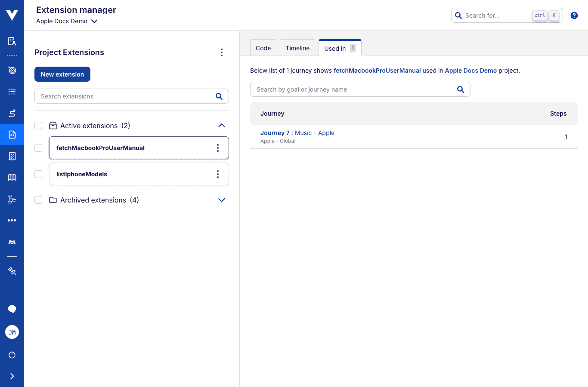Open listIphoneModels three-dot options menu

218,174
